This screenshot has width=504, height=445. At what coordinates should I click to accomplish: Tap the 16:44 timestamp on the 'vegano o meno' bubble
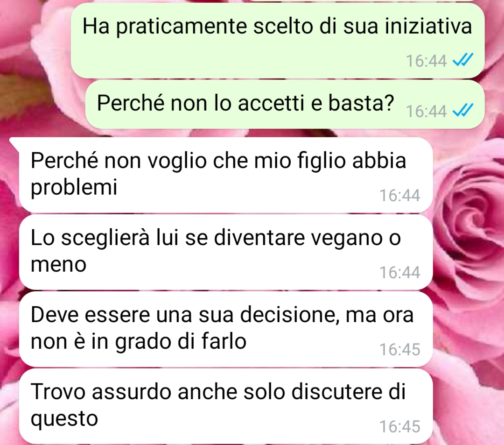[x=399, y=272]
